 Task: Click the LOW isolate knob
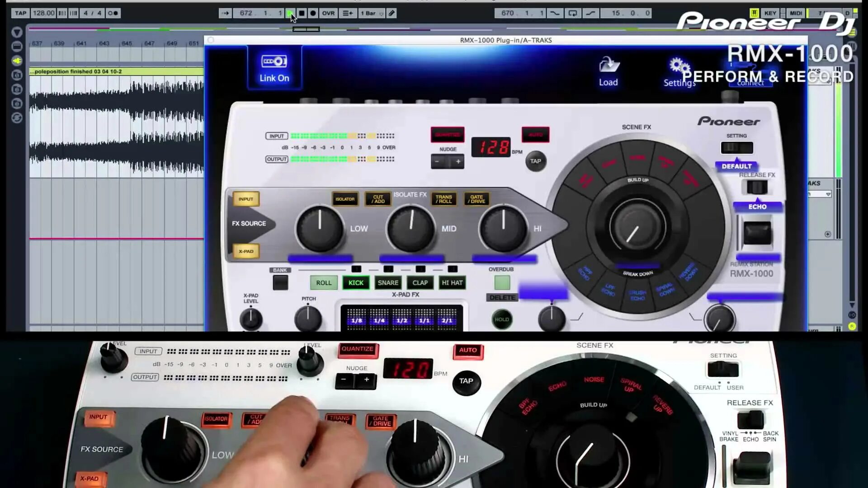click(320, 229)
